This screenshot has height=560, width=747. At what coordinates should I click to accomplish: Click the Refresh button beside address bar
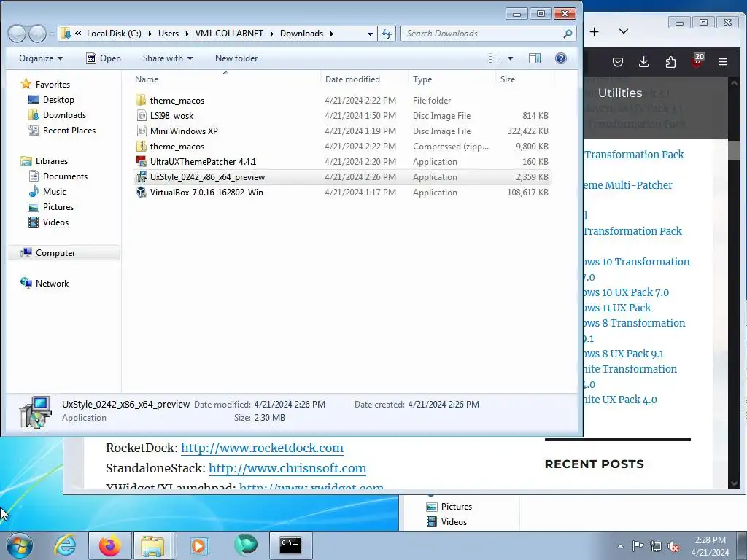tap(387, 34)
